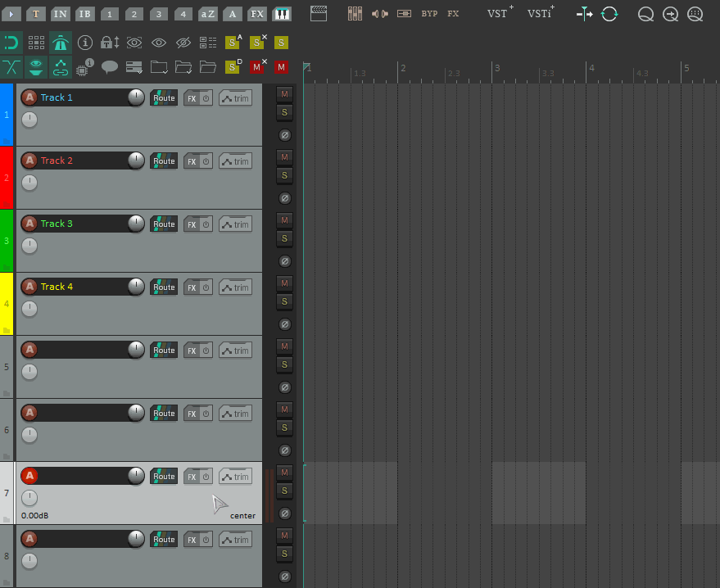Click bar 3 on the timeline ruler

click(497, 69)
